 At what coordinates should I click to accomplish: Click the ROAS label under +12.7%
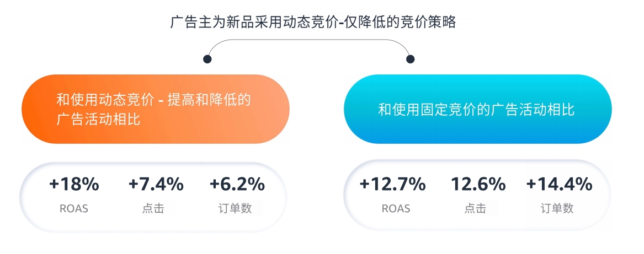pyautogui.click(x=396, y=209)
